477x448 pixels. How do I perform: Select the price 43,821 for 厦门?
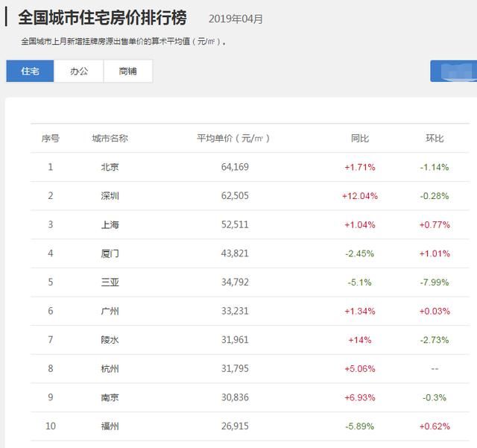tap(235, 253)
